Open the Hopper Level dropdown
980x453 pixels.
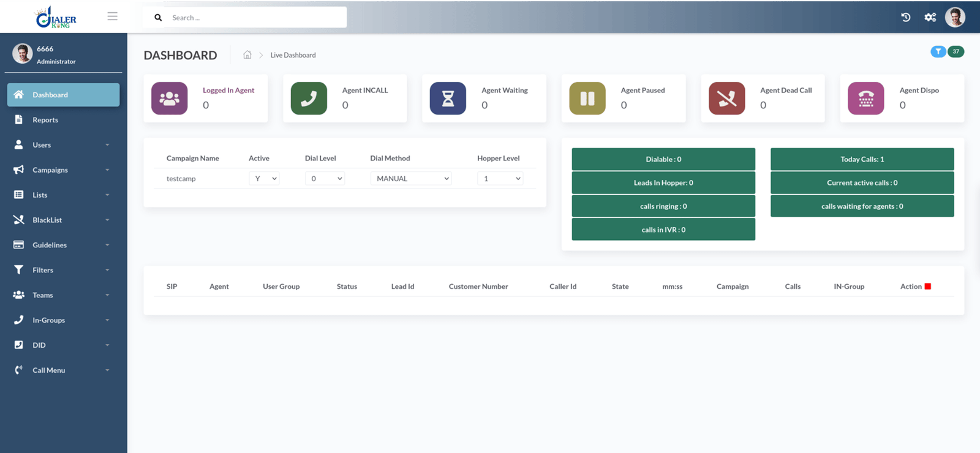point(500,179)
